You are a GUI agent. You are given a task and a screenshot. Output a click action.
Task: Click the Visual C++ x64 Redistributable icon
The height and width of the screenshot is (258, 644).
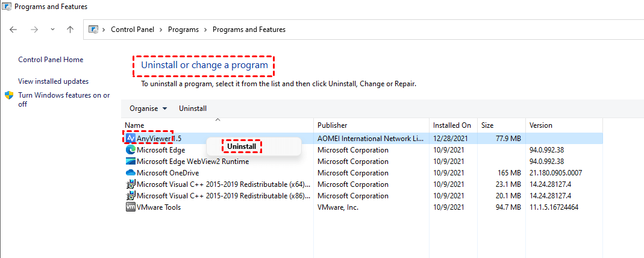pyautogui.click(x=131, y=184)
